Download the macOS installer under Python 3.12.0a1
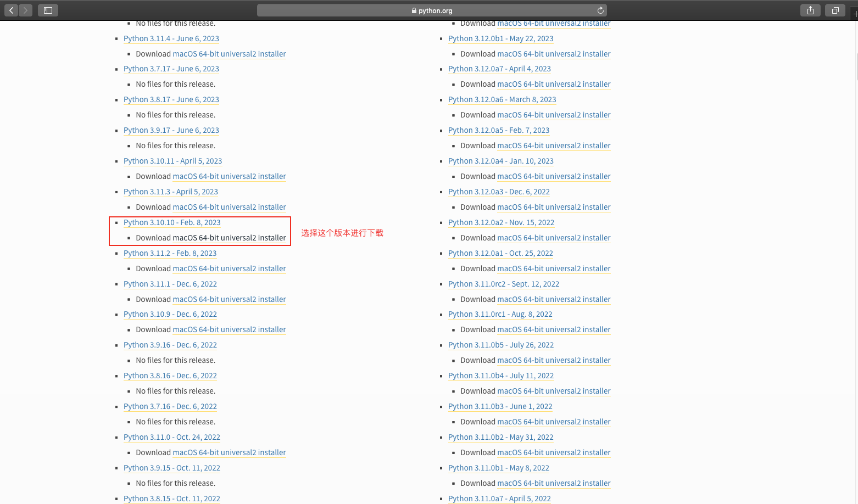 554,268
